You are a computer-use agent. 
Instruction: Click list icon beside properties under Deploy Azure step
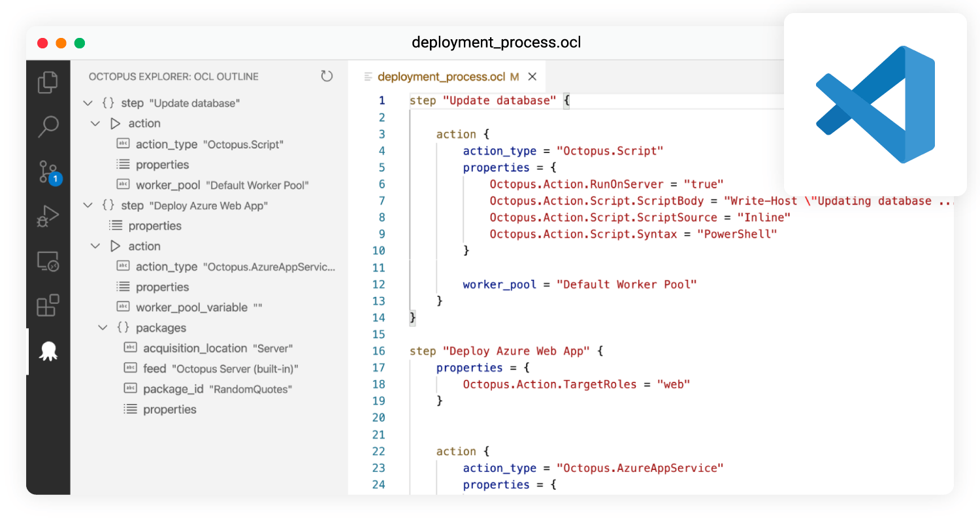click(116, 226)
